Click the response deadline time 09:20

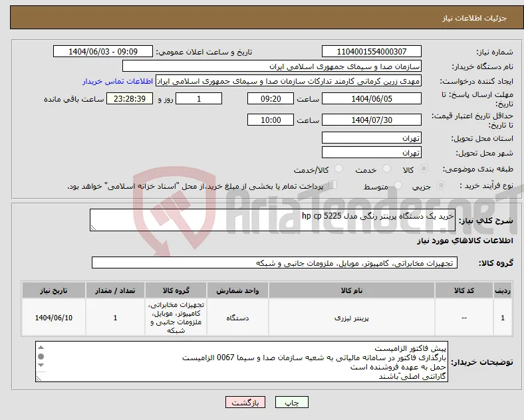271,99
